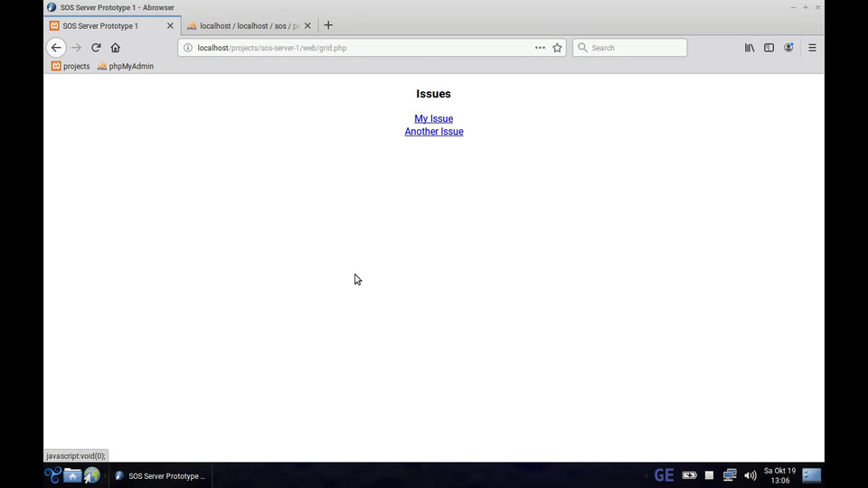
Task: Click the clock showing Sa Okt 19 13:06
Action: click(x=779, y=475)
